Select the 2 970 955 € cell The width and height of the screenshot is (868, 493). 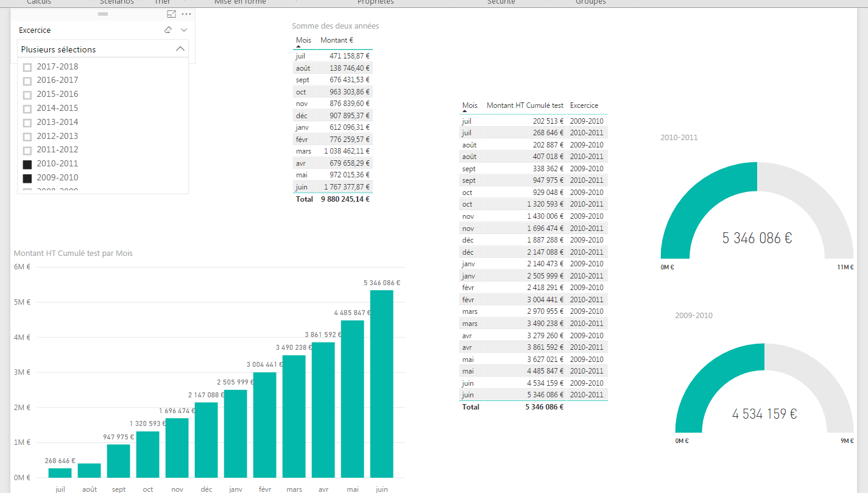[545, 311]
